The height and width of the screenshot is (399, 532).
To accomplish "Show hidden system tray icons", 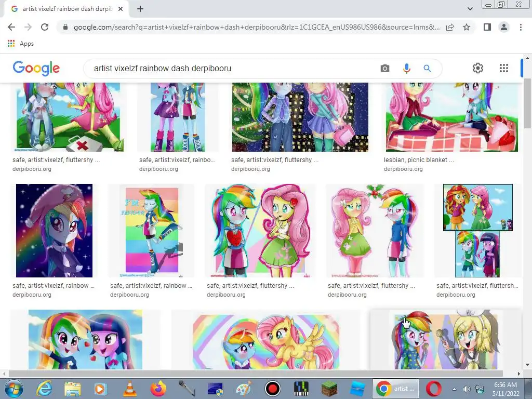I will 454,389.
